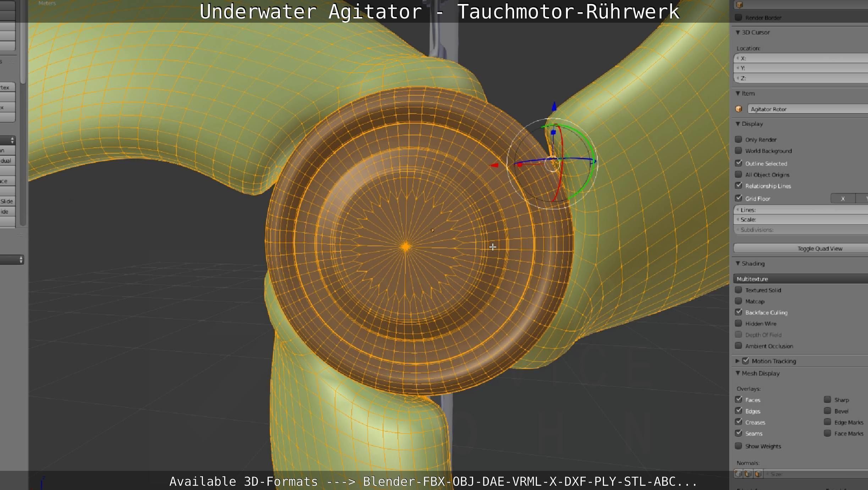The image size is (868, 490).
Task: Click the Agitator Rotor name field
Action: coord(808,109)
